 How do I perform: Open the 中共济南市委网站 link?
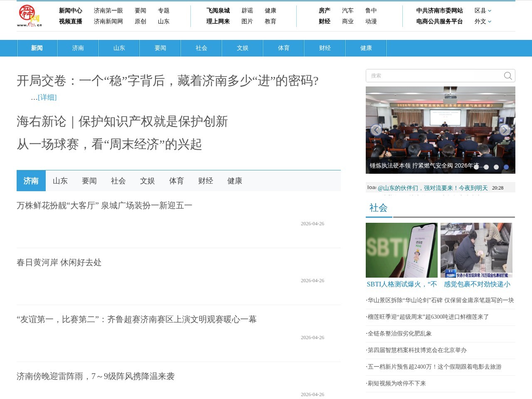click(438, 11)
